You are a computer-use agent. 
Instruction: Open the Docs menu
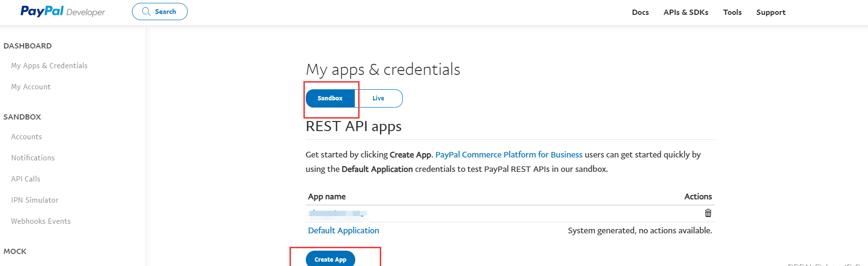(640, 12)
